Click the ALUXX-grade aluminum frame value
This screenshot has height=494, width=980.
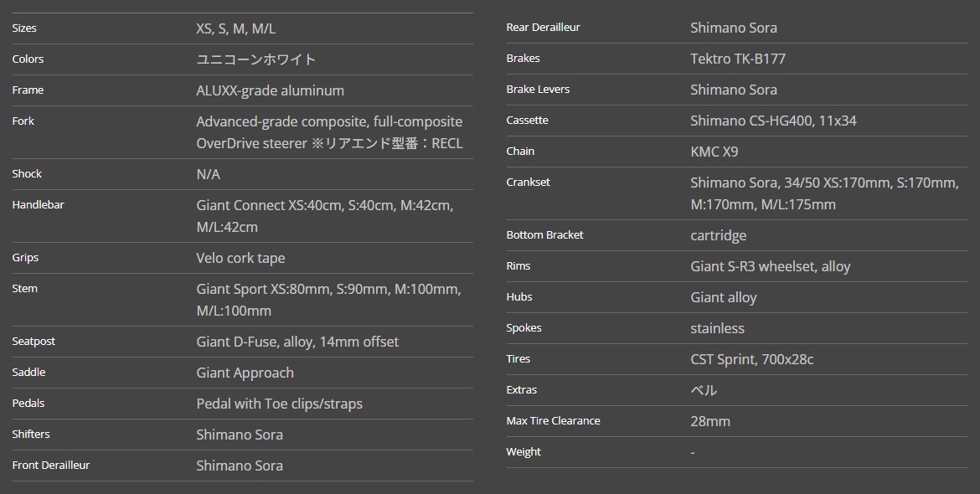click(270, 90)
